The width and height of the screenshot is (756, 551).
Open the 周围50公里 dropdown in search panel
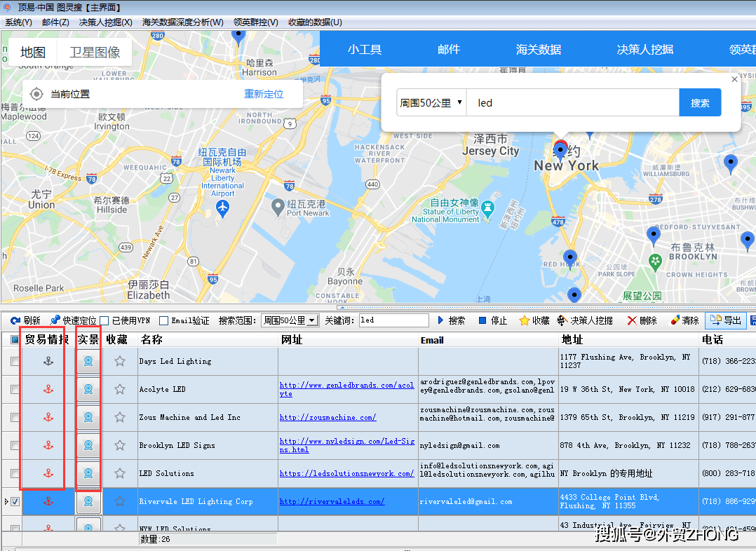point(431,102)
